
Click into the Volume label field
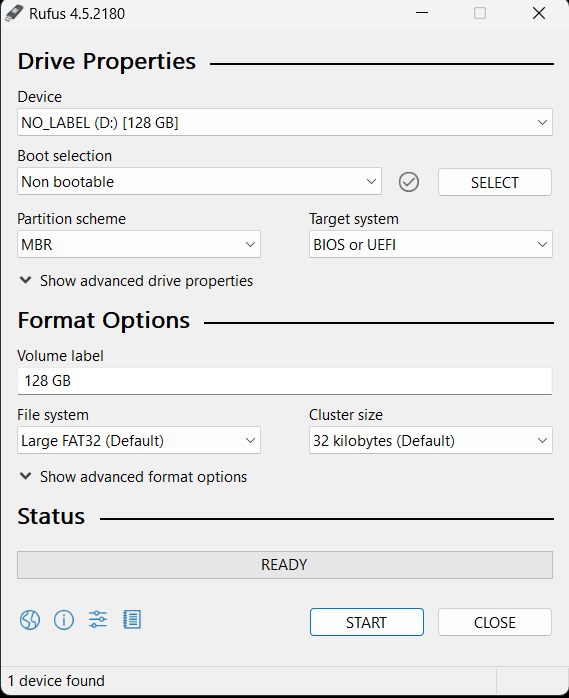[x=285, y=381]
